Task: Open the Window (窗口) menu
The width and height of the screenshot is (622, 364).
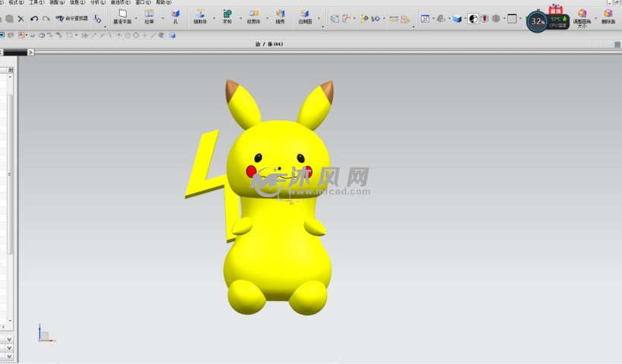Action: point(143,2)
